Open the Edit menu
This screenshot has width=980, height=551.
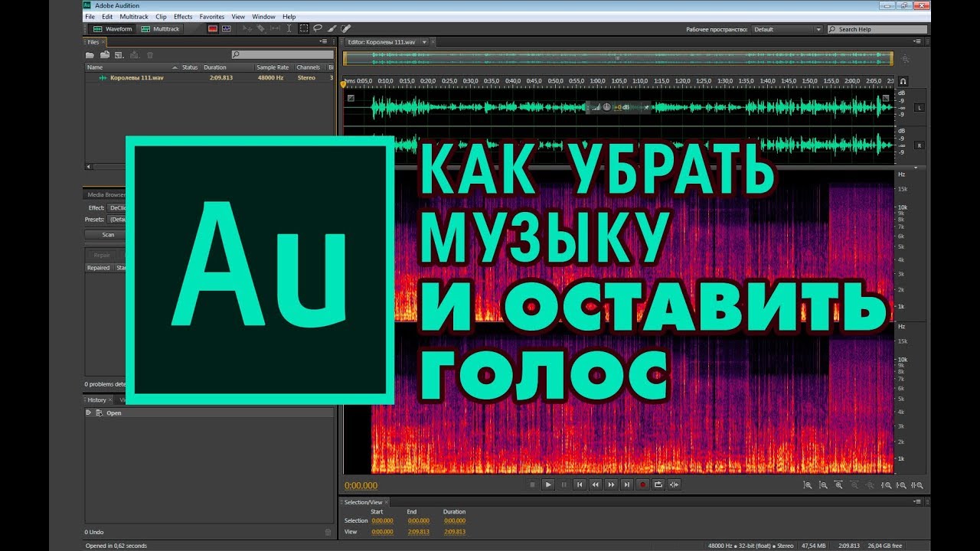click(x=107, y=16)
